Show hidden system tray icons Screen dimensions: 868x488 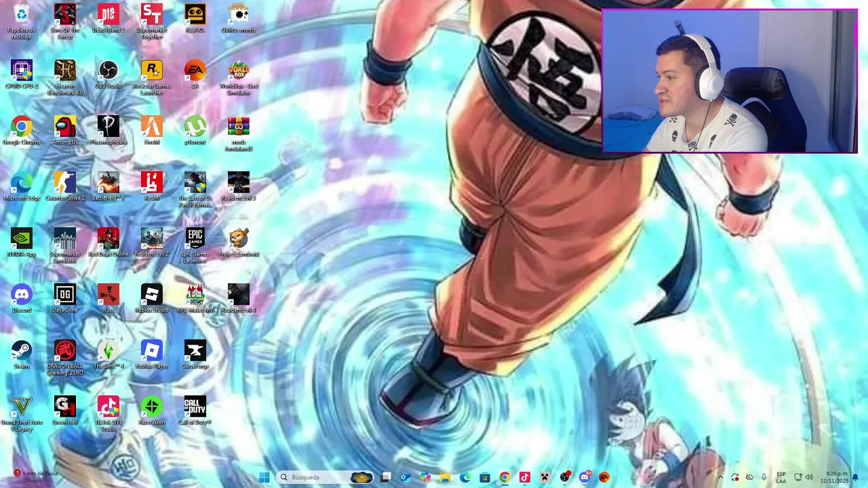pos(720,477)
